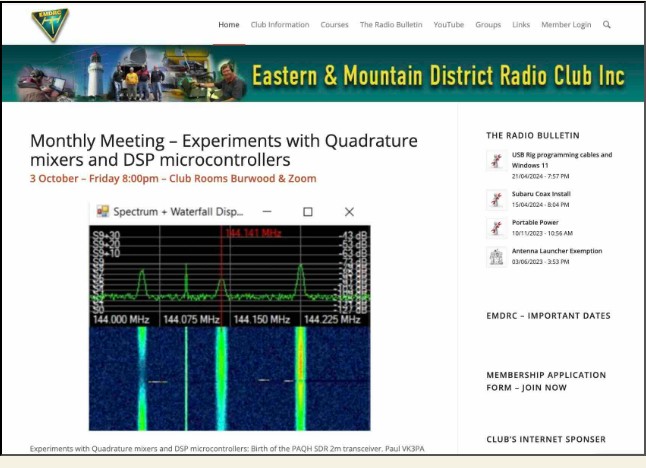The height and width of the screenshot is (468, 646).
Task: Click the Subaru Coax Install thumbnail icon
Action: 495,199
